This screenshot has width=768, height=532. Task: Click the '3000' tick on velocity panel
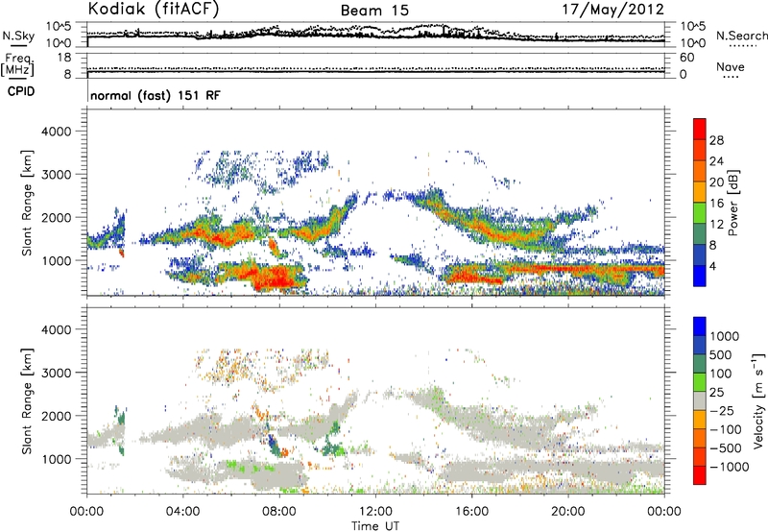point(56,373)
